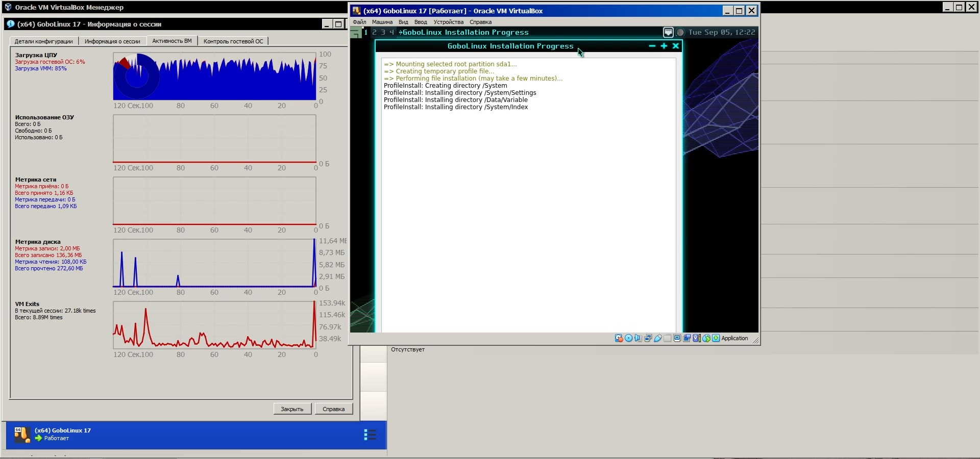
Task: Open the optical disk indicator in status bar
Action: pos(628,338)
